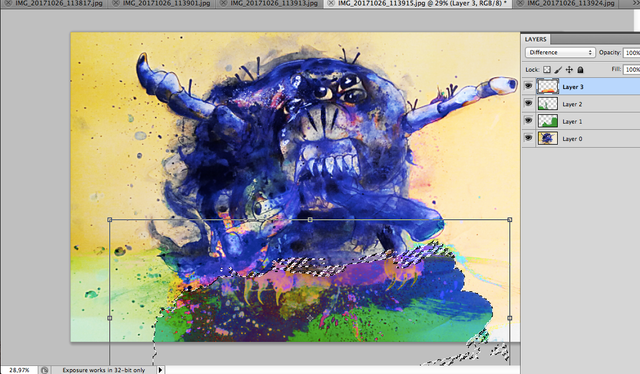Image resolution: width=640 pixels, height=374 pixels.
Task: Hide Layer 2 using its eye icon
Action: (x=528, y=103)
